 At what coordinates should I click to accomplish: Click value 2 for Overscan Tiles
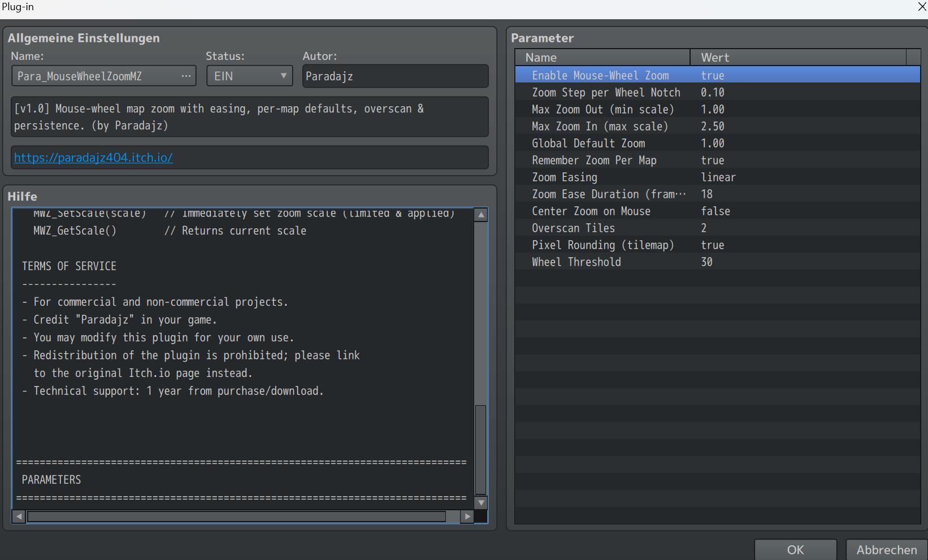pyautogui.click(x=704, y=228)
